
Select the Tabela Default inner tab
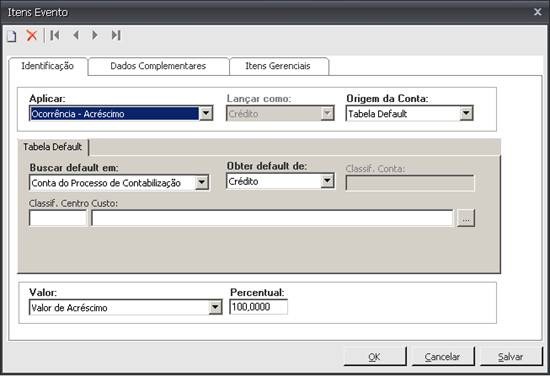pos(53,147)
